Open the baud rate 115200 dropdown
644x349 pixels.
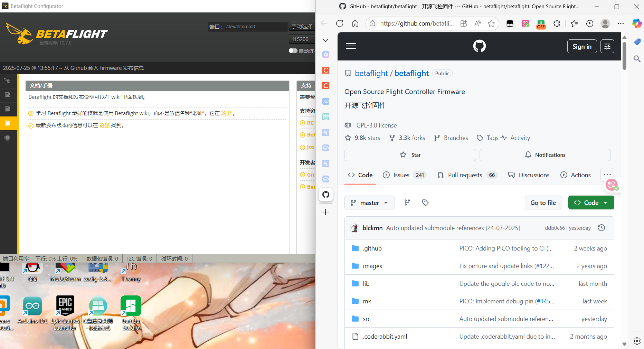point(302,39)
